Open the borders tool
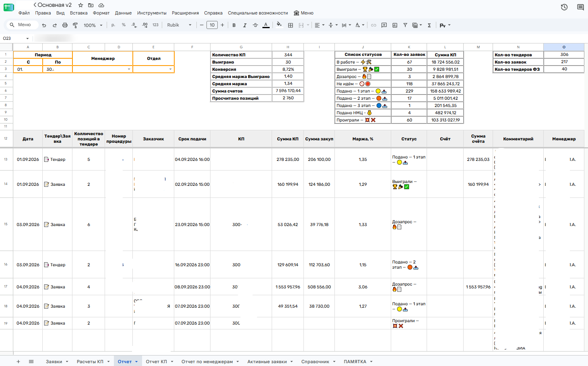 tap(290, 25)
